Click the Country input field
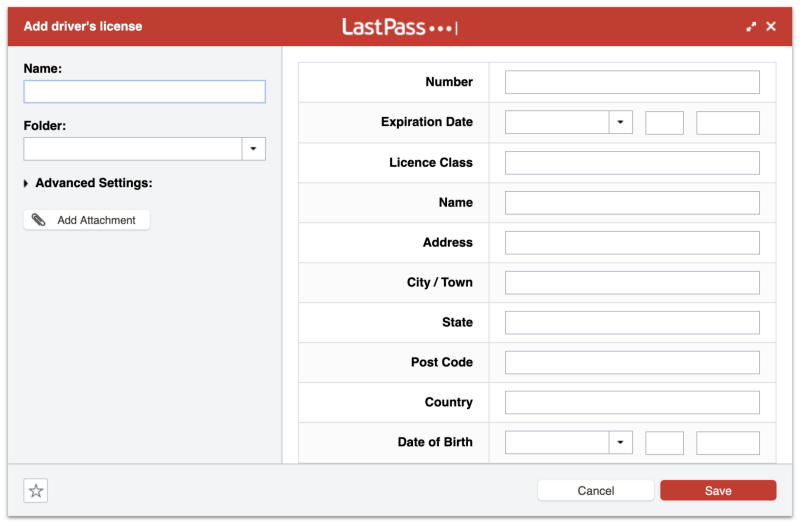Image resolution: width=800 pixels, height=525 pixels. 632,403
